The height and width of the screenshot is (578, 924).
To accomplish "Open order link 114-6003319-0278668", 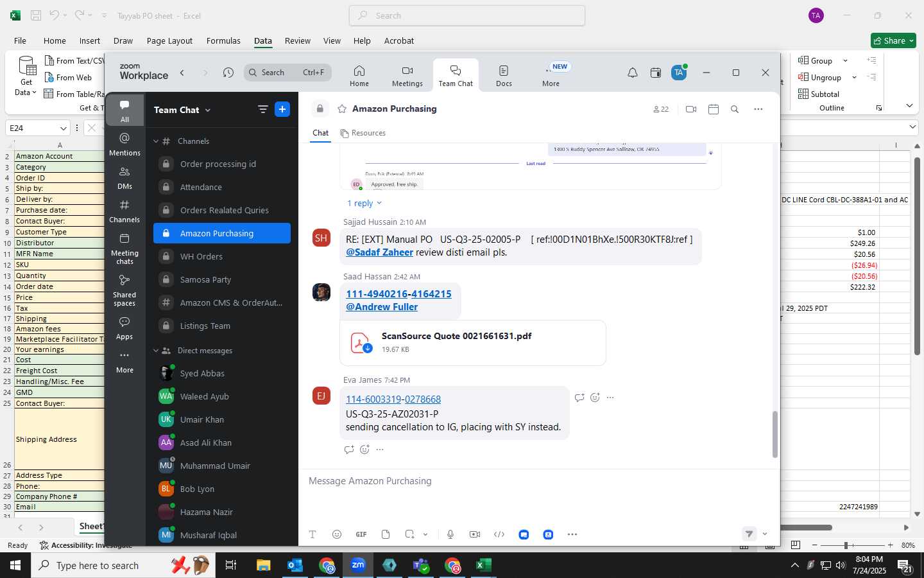I will click(393, 399).
